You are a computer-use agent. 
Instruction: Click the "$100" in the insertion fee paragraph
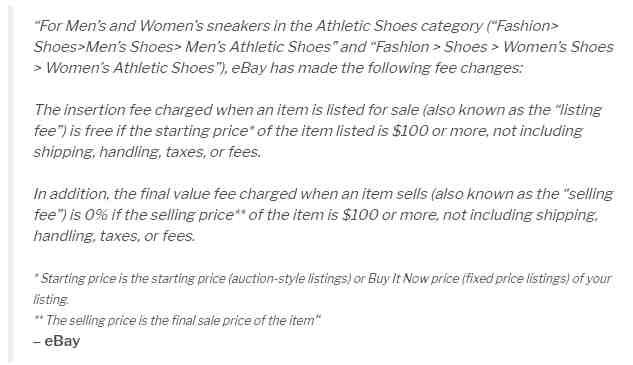410,131
